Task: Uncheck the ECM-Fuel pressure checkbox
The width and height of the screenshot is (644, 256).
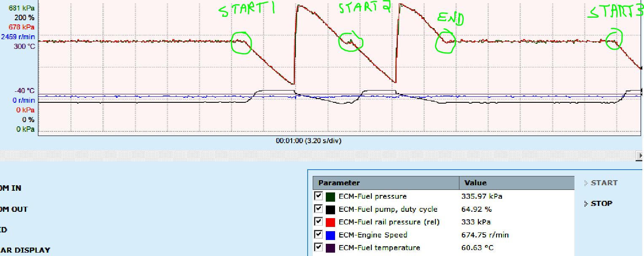Action: [319, 196]
